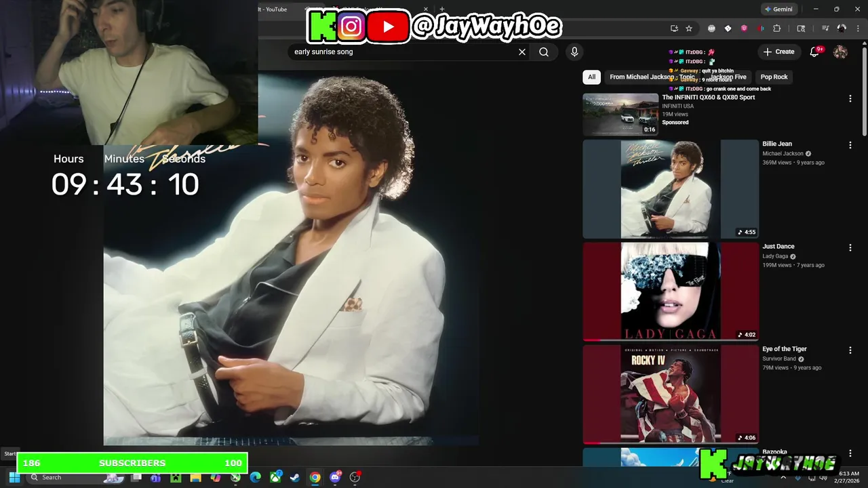Close the second browser tab

pos(426,9)
